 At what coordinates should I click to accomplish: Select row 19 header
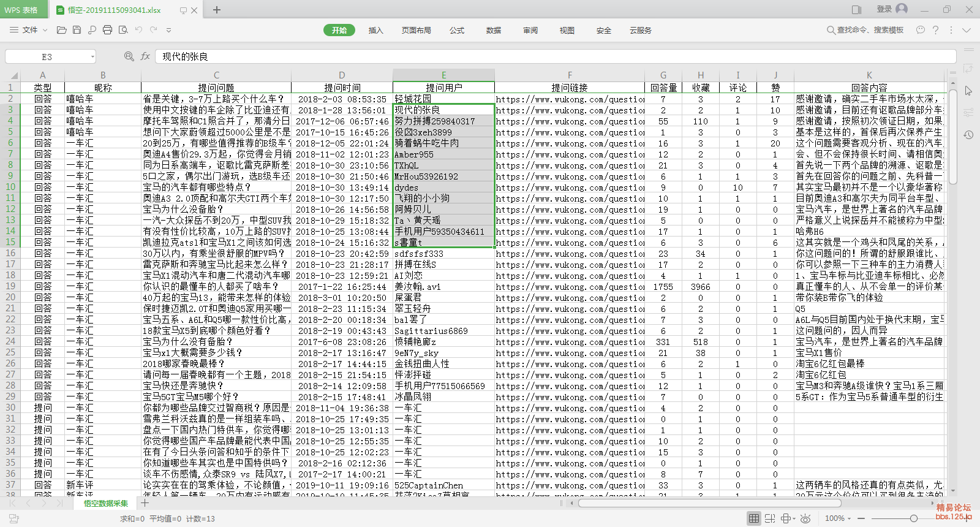pyautogui.click(x=10, y=286)
